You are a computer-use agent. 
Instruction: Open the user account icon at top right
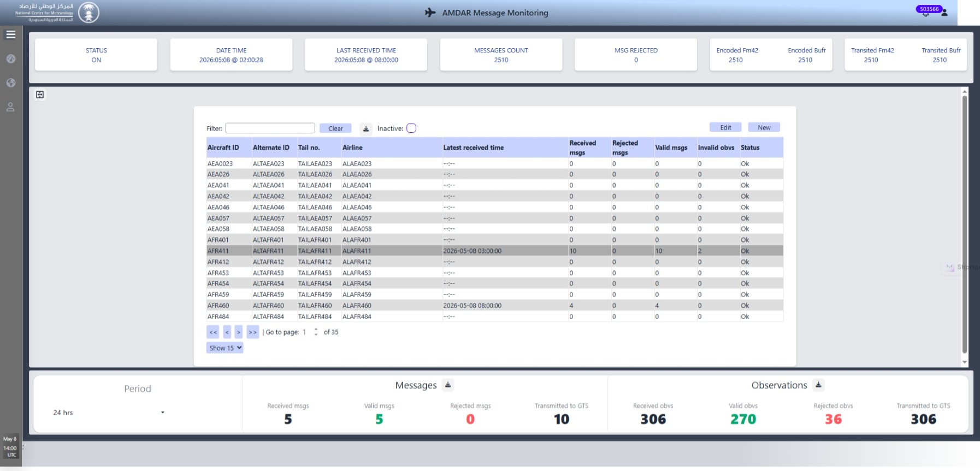coord(944,12)
